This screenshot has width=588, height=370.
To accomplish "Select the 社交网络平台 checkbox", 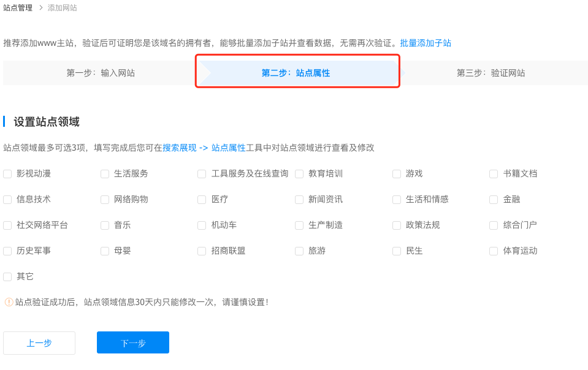I will (7, 225).
